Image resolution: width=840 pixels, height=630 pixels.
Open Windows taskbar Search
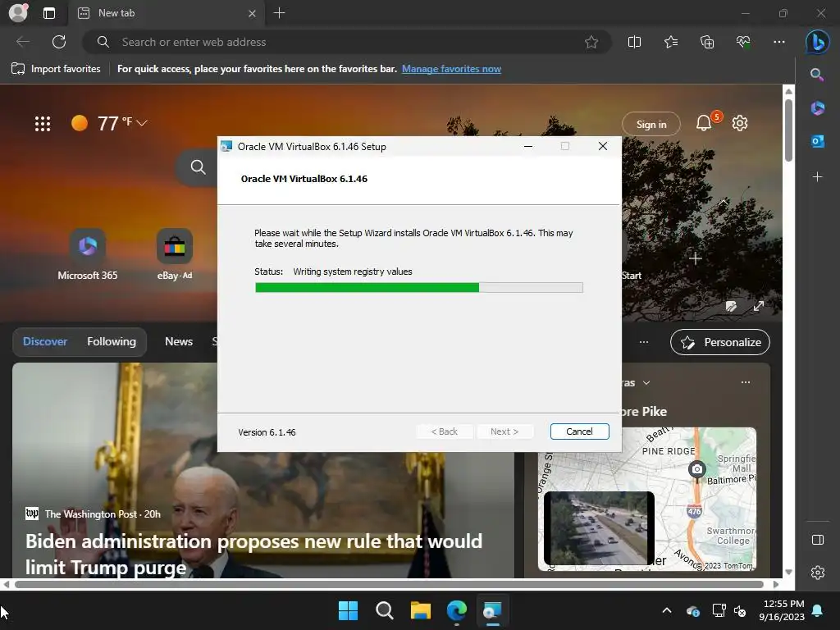tap(384, 610)
